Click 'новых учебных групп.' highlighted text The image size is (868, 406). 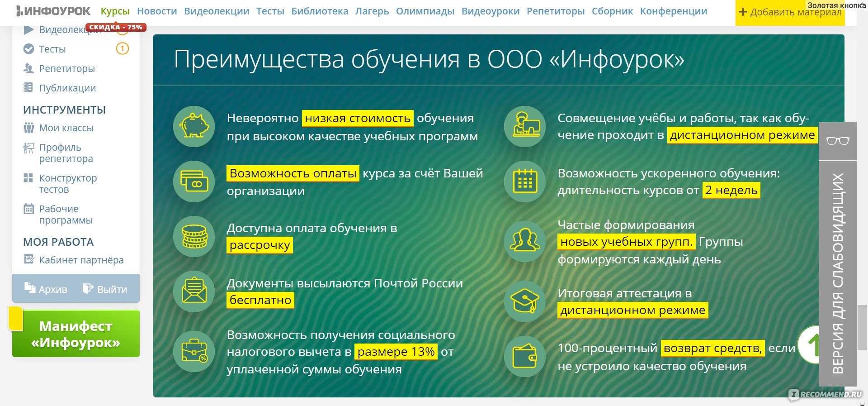click(626, 242)
